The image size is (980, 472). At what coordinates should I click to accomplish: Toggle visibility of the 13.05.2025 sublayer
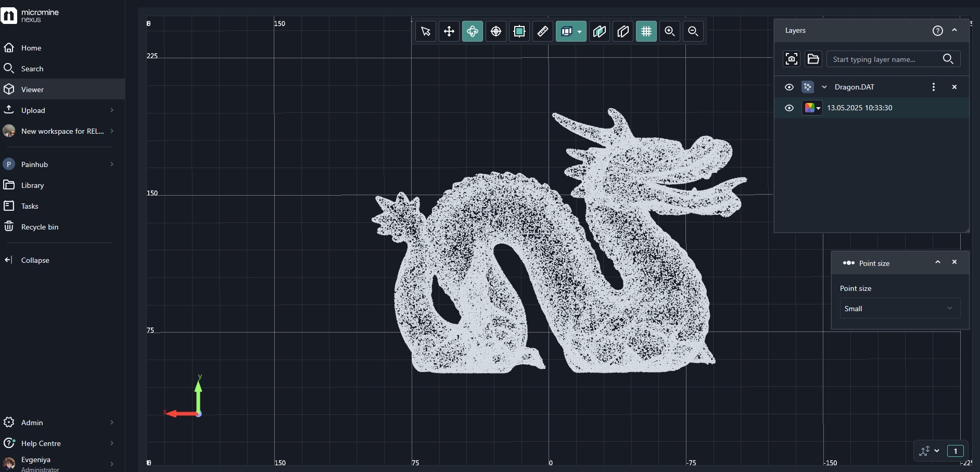tap(789, 108)
